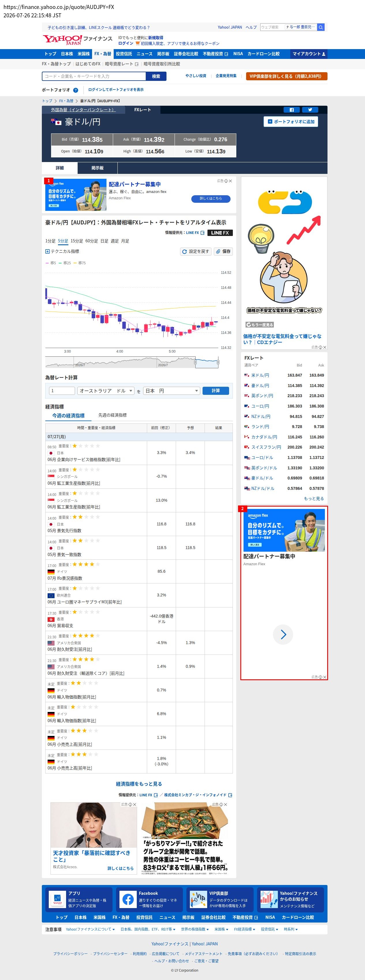Click the 天才投資家 ad thumbnail
This screenshot has width=365, height=980.
(93, 825)
